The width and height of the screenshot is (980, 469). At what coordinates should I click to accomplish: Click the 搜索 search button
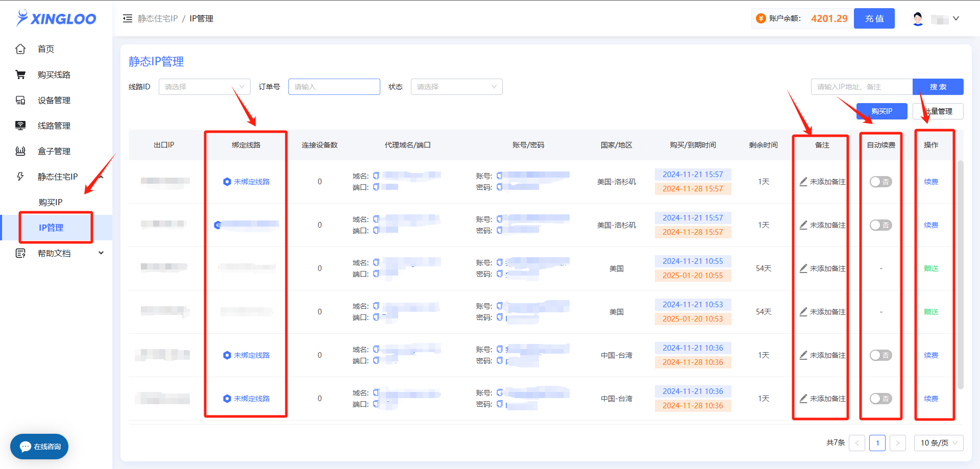click(x=938, y=87)
